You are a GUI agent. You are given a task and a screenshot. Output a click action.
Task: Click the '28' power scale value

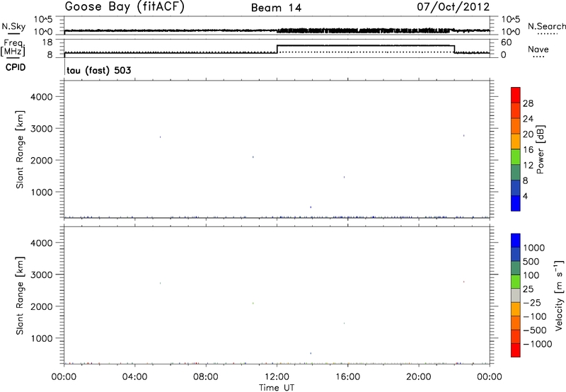[x=528, y=103]
